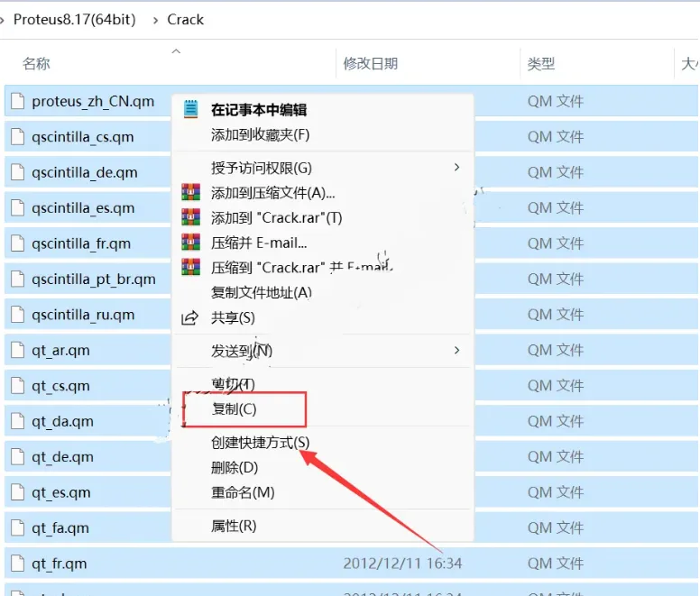The height and width of the screenshot is (596, 700).
Task: Choose 创建快捷方式(S) menu entry
Action: point(261,443)
